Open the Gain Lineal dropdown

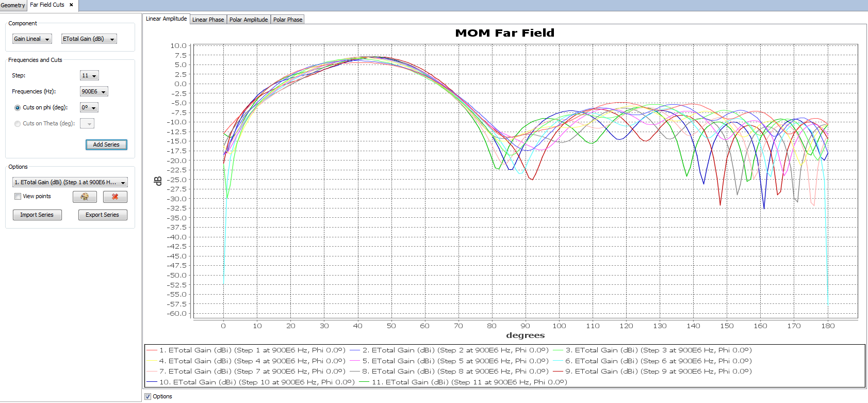point(32,39)
